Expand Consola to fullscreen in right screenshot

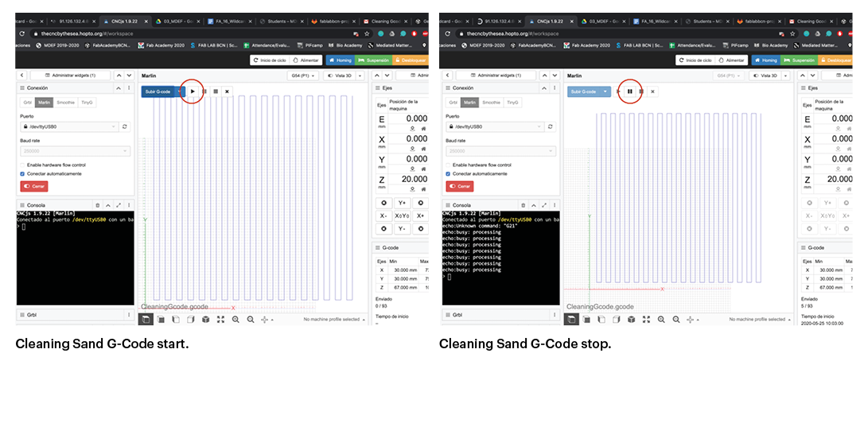544,204
